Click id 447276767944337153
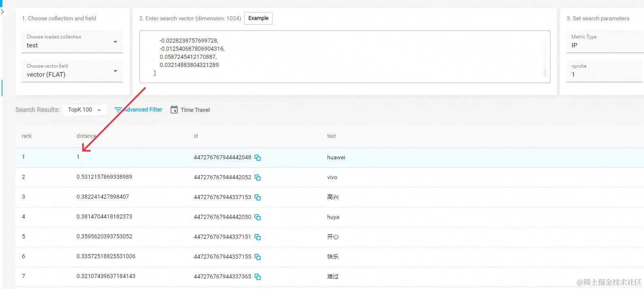The height and width of the screenshot is (289, 644). 222,197
